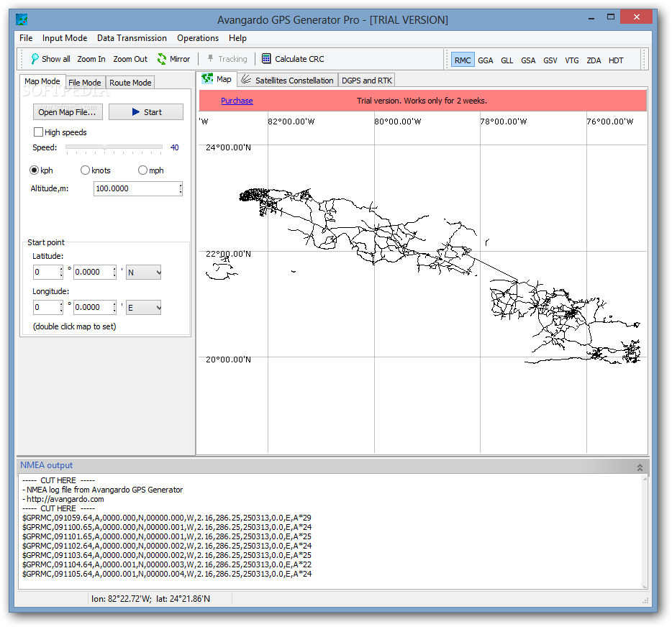Image resolution: width=672 pixels, height=627 pixels.
Task: Click the latitude minutes stepper
Action: 114,272
